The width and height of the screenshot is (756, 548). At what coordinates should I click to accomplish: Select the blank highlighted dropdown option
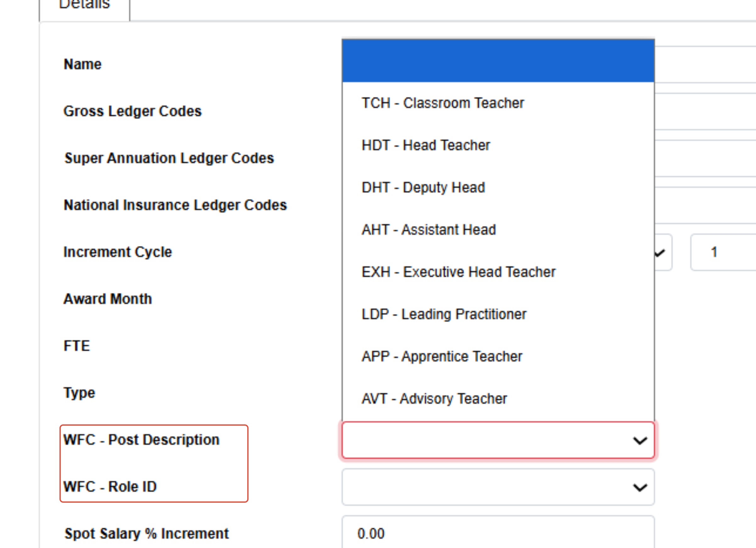[498, 61]
